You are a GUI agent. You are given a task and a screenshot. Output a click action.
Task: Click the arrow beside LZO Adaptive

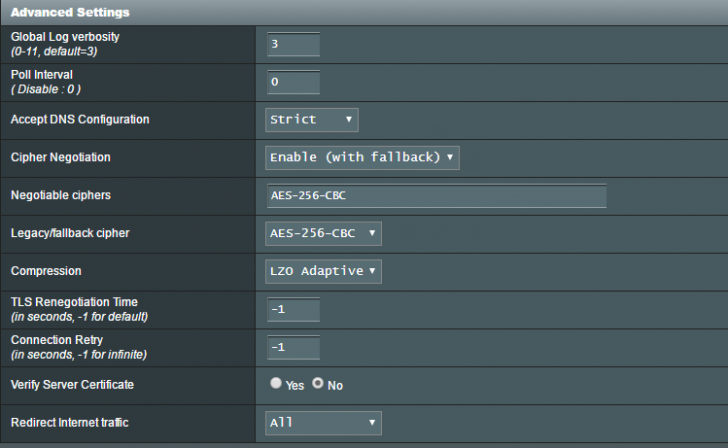click(x=372, y=271)
